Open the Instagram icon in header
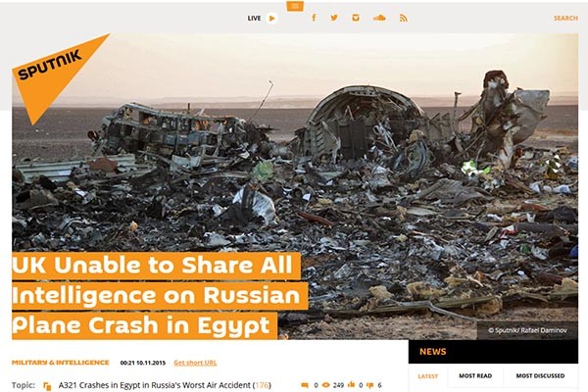The height and width of the screenshot is (392, 588). point(355,18)
